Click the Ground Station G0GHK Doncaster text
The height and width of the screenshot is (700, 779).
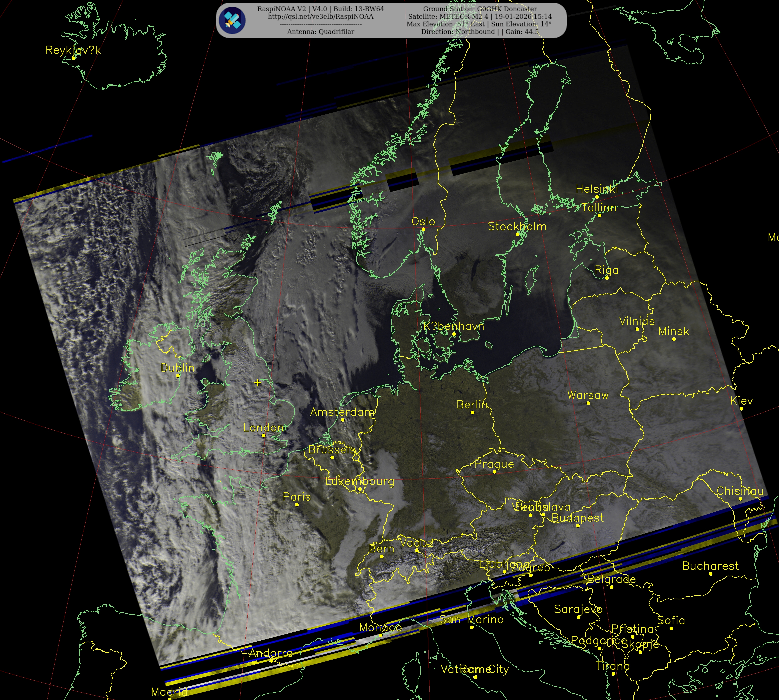click(x=480, y=9)
